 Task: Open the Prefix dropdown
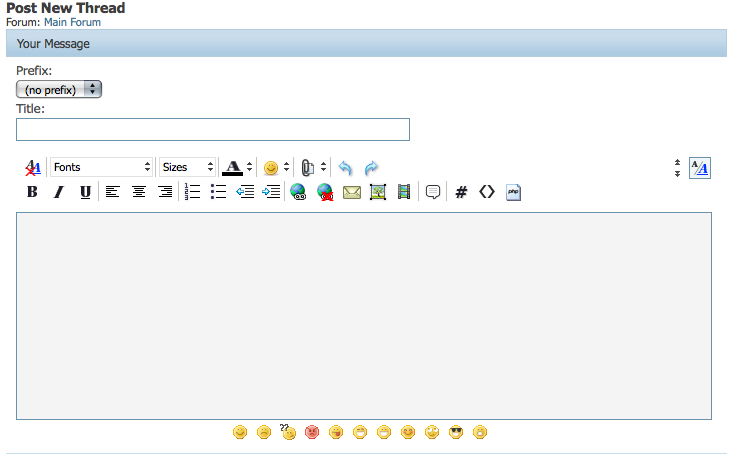click(x=59, y=89)
